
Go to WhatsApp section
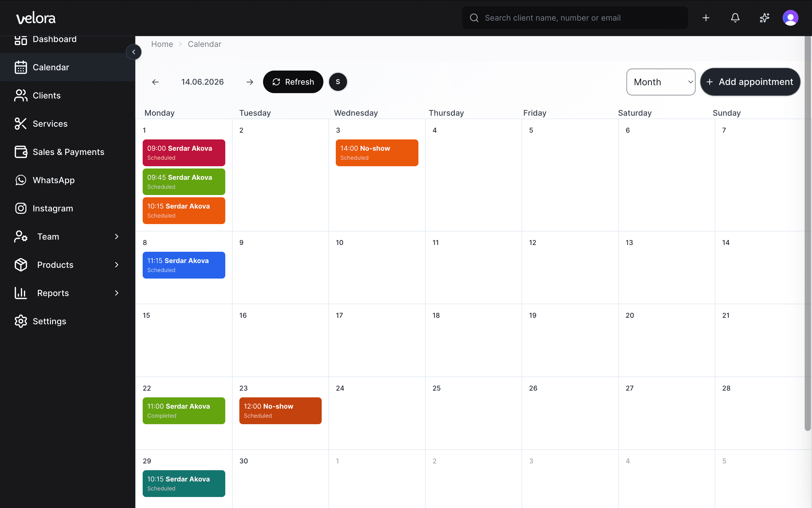point(67,180)
